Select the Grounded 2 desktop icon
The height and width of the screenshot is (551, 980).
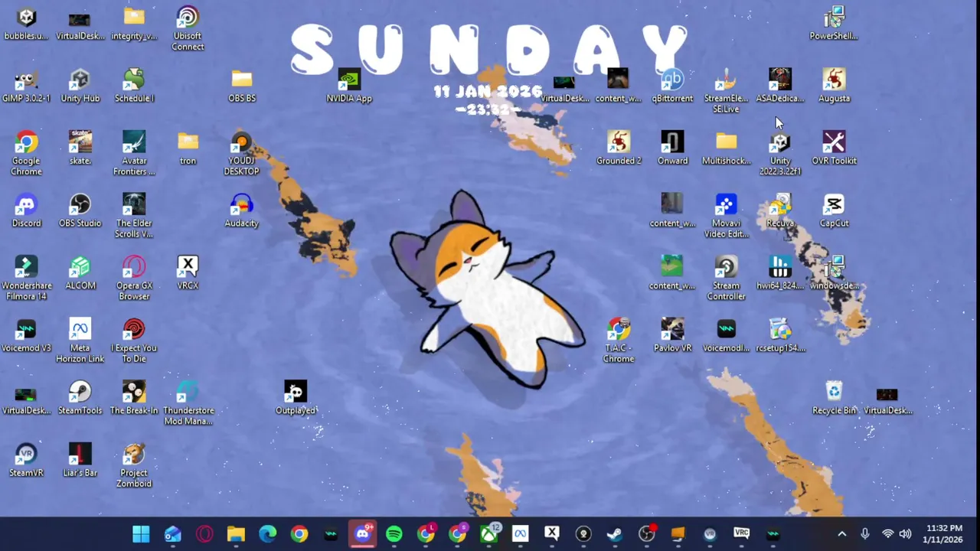click(x=619, y=148)
